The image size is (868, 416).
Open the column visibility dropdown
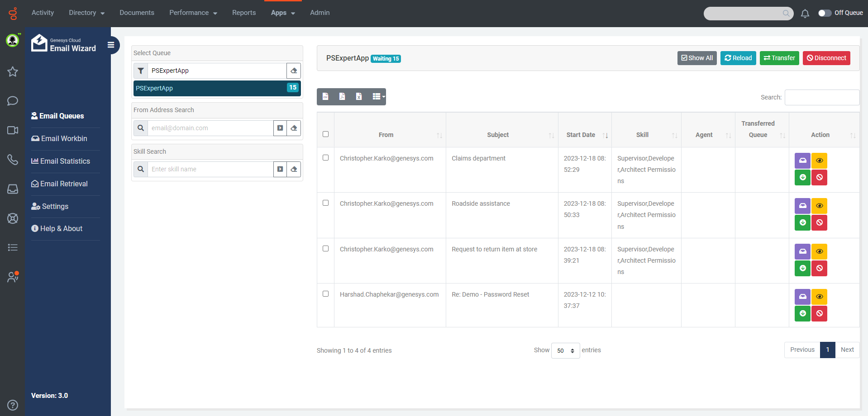point(378,97)
